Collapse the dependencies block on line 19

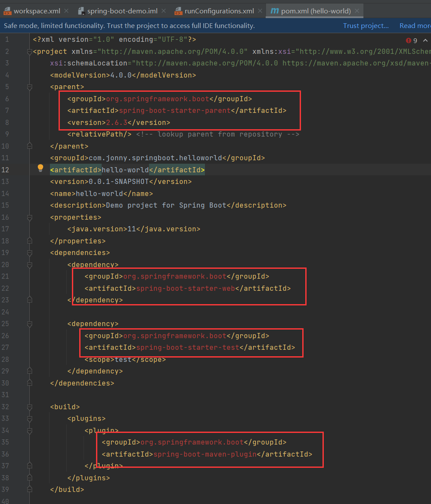30,253
